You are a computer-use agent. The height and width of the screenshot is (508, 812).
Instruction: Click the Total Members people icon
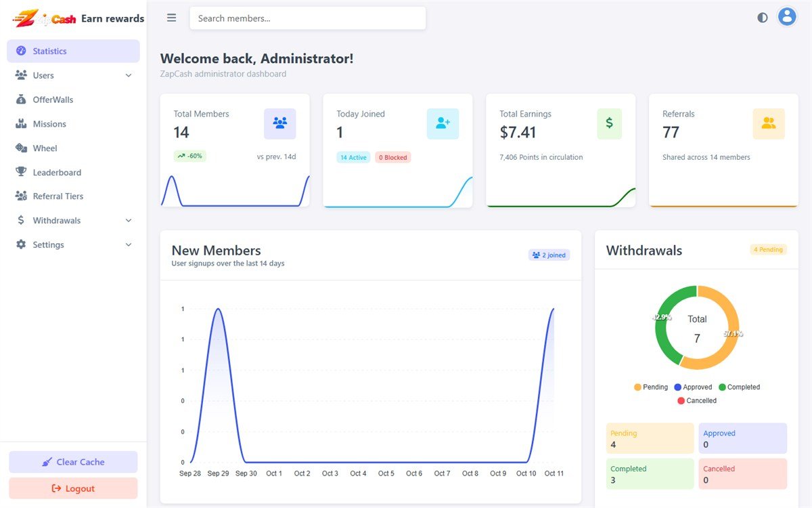pyautogui.click(x=279, y=123)
